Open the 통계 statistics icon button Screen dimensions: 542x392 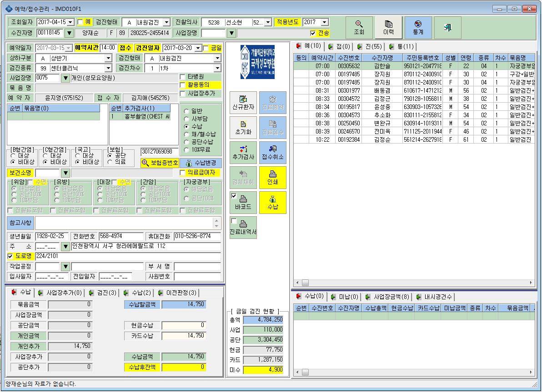click(418, 28)
